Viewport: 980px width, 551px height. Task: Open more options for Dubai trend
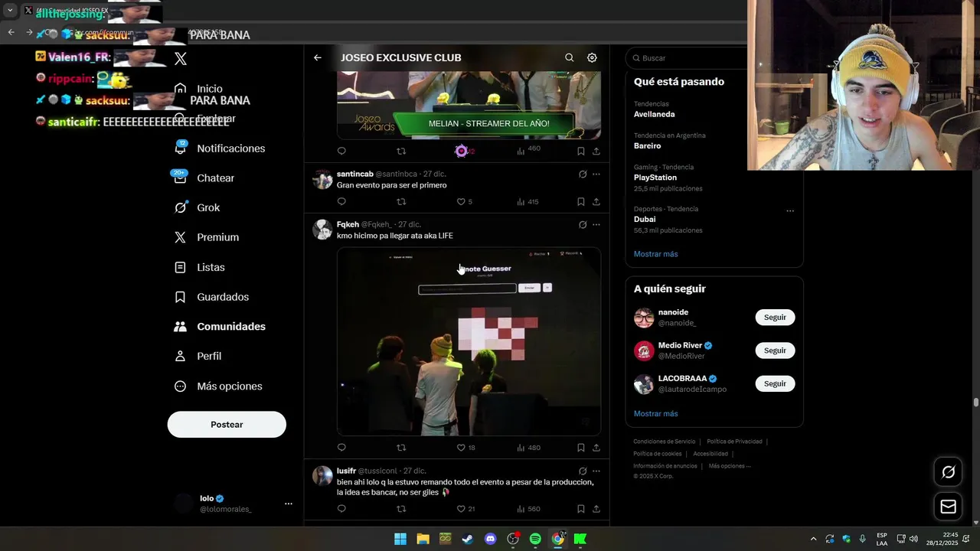[x=790, y=211]
